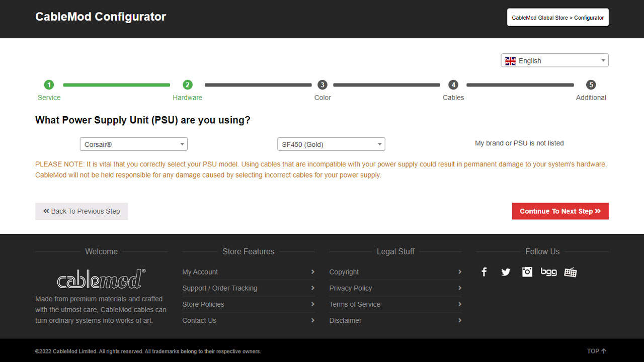Go to the Cables step label
The width and height of the screenshot is (644, 362).
pos(453,98)
